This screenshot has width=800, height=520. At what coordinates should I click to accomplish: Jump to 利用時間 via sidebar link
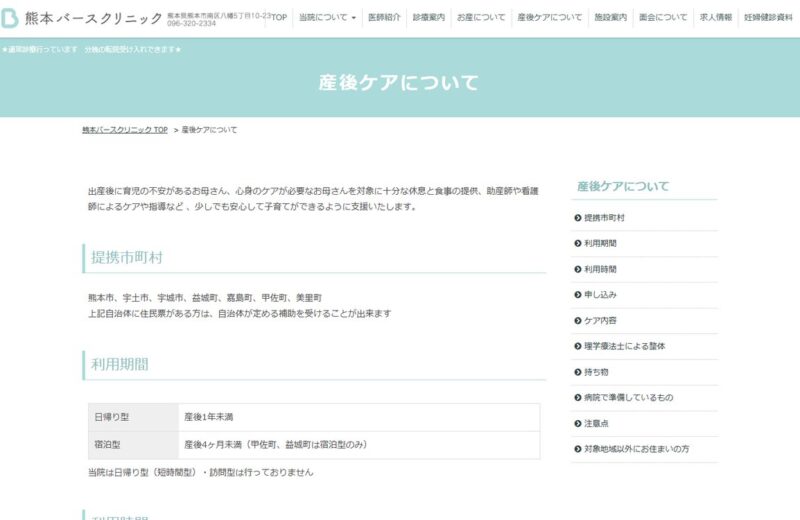click(x=600, y=269)
